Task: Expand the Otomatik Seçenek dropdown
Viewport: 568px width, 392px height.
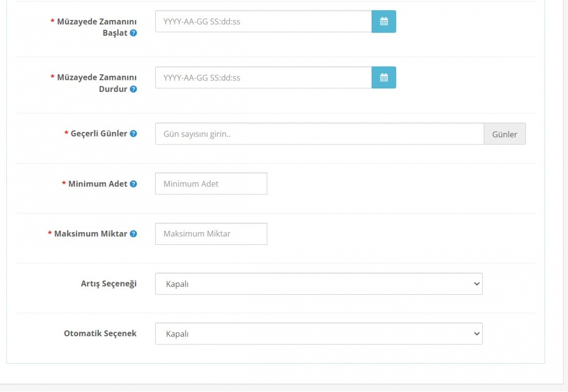Action: 318,334
